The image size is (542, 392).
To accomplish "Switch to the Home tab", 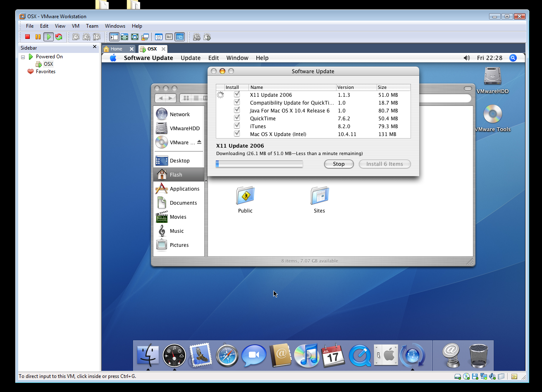I will 116,49.
